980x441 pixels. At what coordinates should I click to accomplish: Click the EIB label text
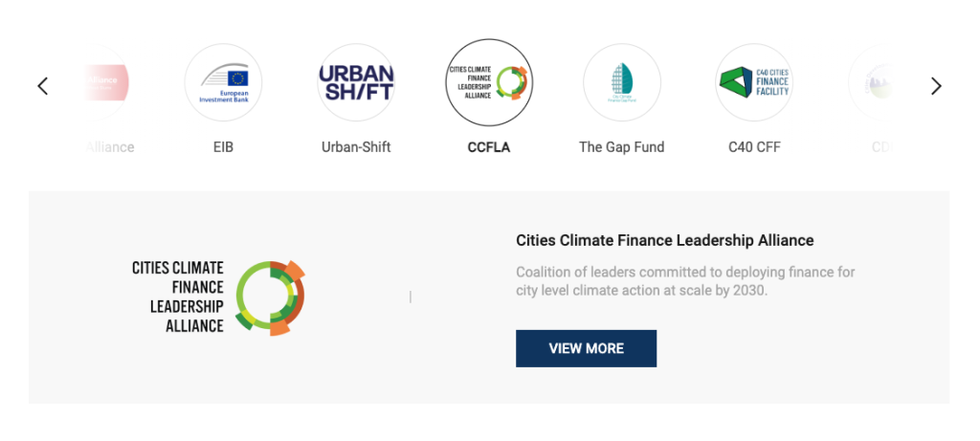point(223,147)
